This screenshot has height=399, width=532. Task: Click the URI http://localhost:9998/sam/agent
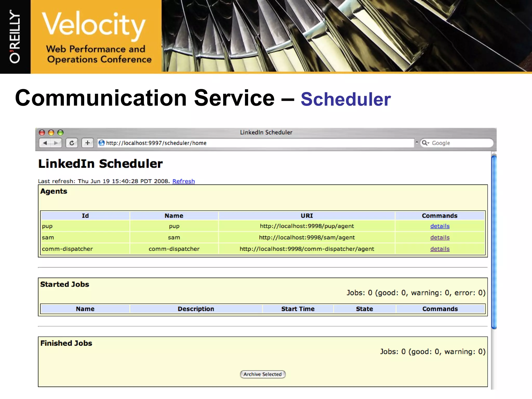307,237
